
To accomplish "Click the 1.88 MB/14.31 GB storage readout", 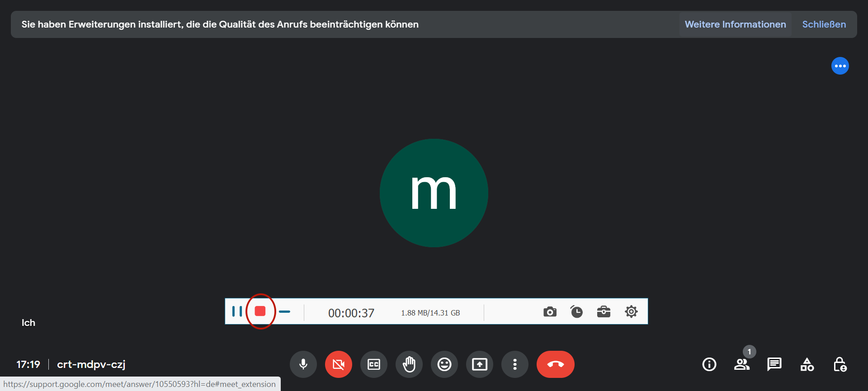I will pyautogui.click(x=430, y=313).
